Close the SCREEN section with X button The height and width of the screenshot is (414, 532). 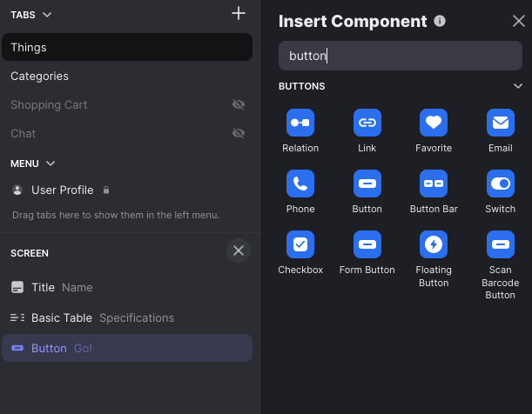coord(239,250)
